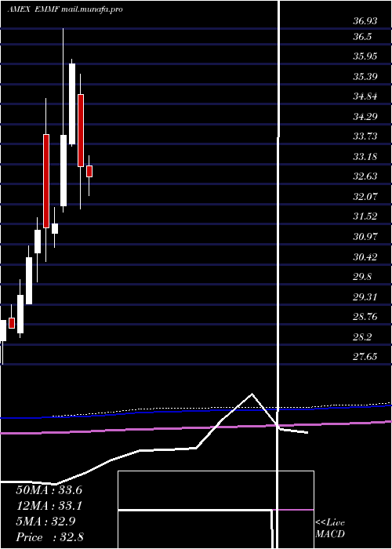This screenshot has height=549, width=392.
Task: Click the blue moving average line
Action: [196, 412]
